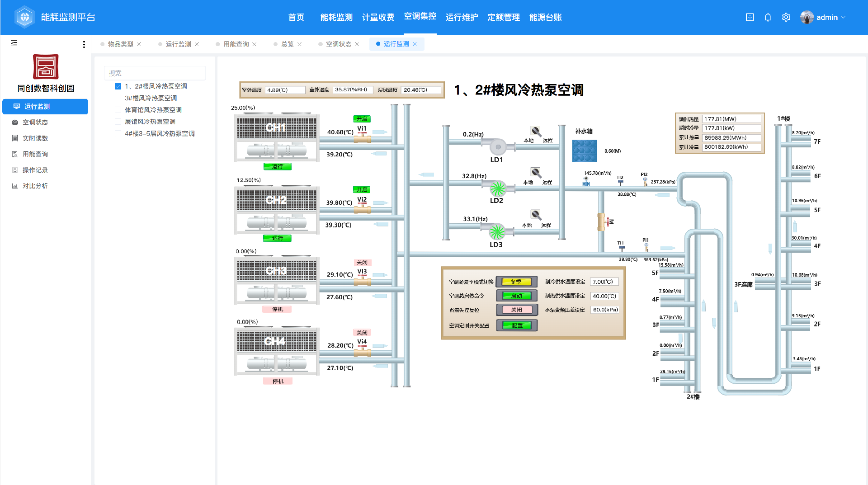Open settings gear in top bar
Viewport: 868px width, 485px height.
(786, 17)
